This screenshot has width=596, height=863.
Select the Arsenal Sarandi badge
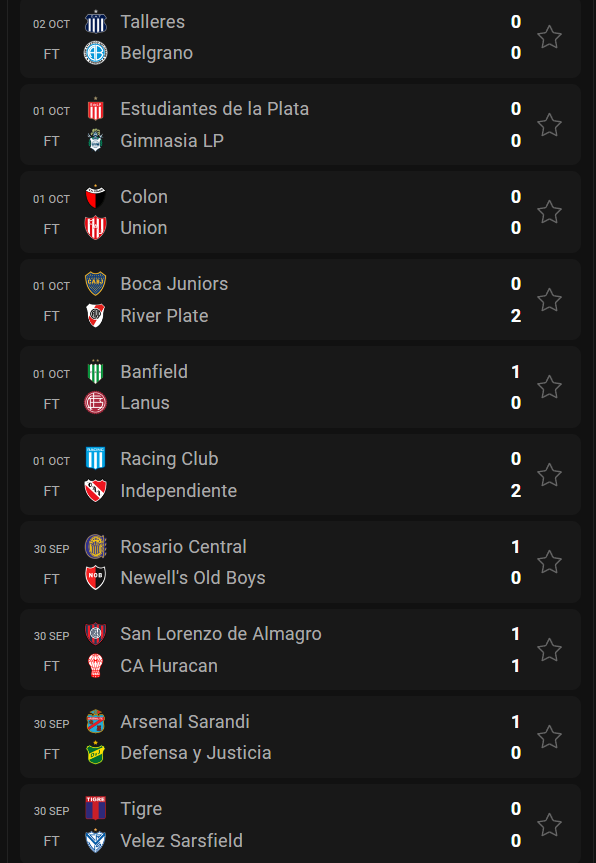click(x=95, y=722)
